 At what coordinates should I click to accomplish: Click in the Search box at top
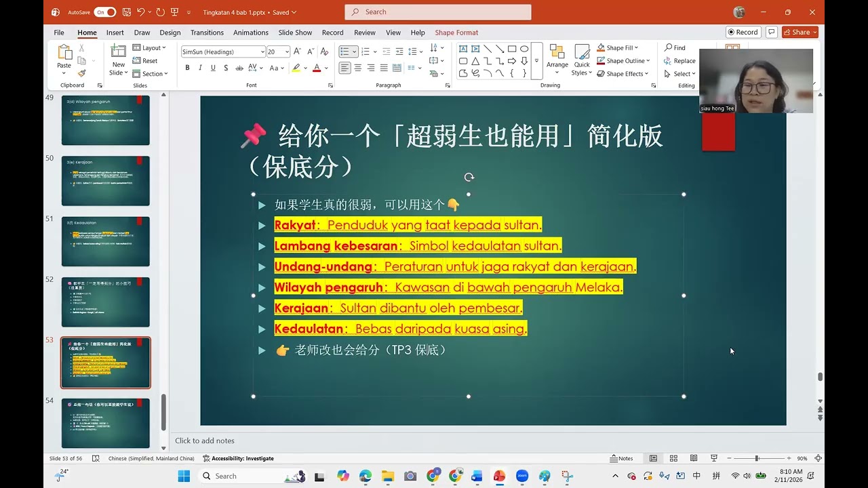tap(438, 12)
